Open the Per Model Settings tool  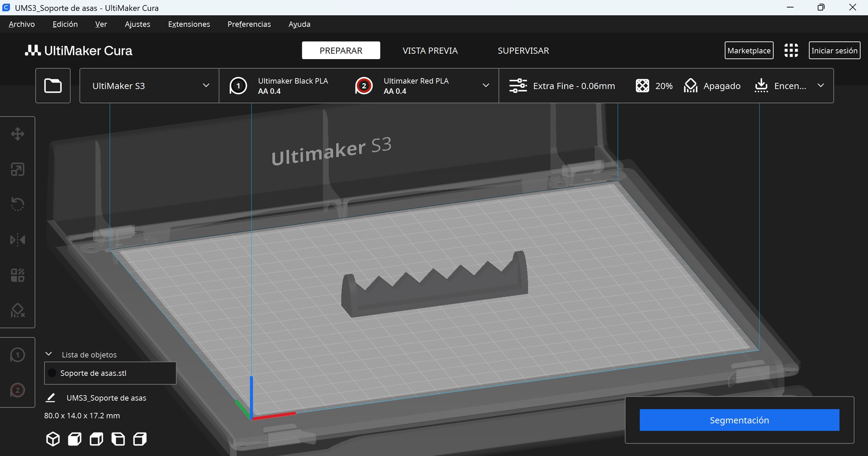click(x=17, y=275)
